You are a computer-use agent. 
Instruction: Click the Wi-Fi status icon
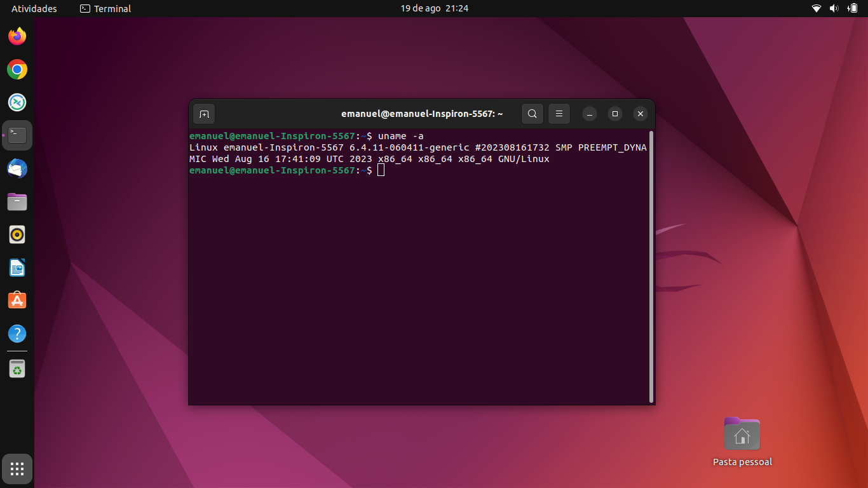click(817, 9)
